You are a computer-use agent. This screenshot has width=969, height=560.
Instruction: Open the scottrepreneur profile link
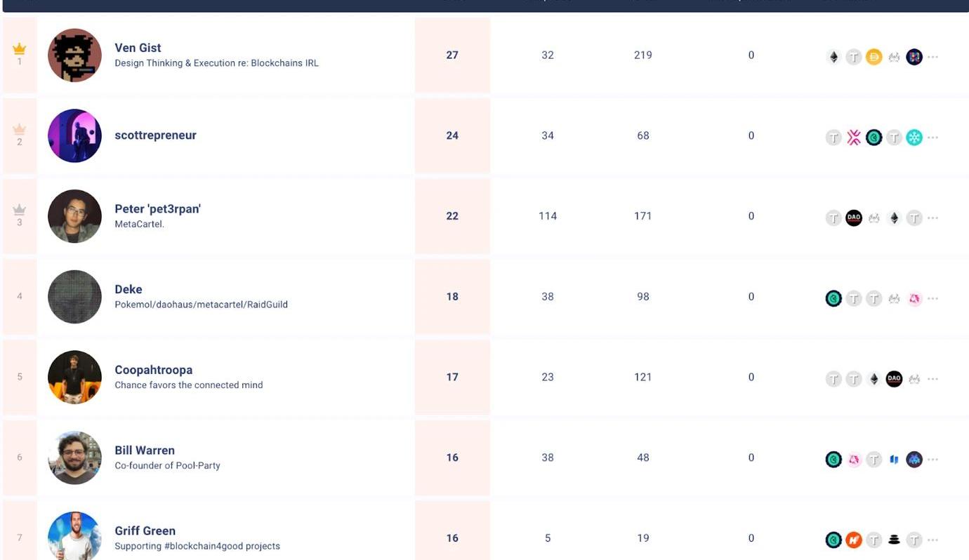click(x=155, y=135)
